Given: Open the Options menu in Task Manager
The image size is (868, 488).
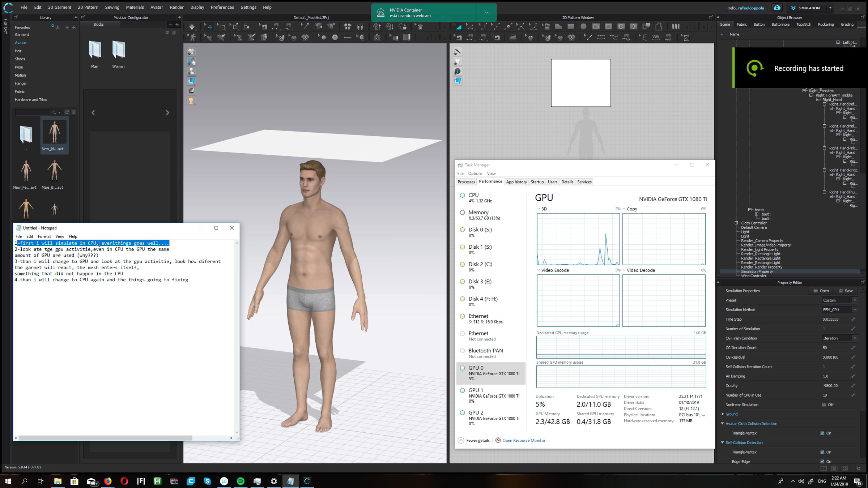Looking at the screenshot, I should point(475,174).
